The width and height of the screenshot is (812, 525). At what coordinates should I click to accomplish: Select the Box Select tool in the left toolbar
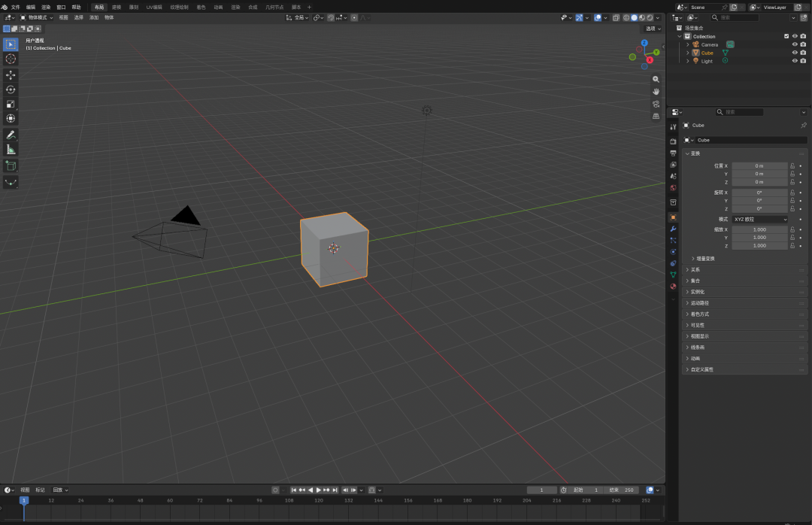pos(11,44)
